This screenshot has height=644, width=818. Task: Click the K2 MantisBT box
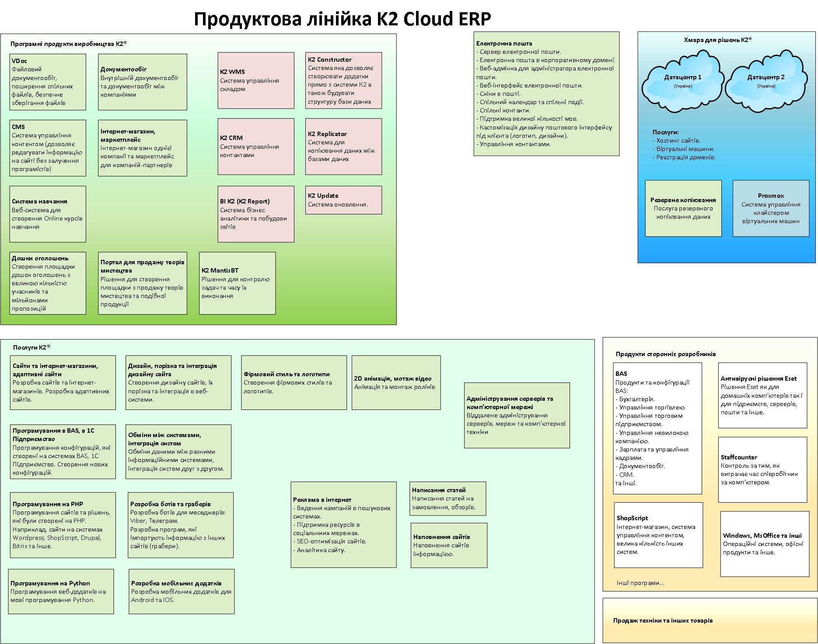(x=238, y=283)
